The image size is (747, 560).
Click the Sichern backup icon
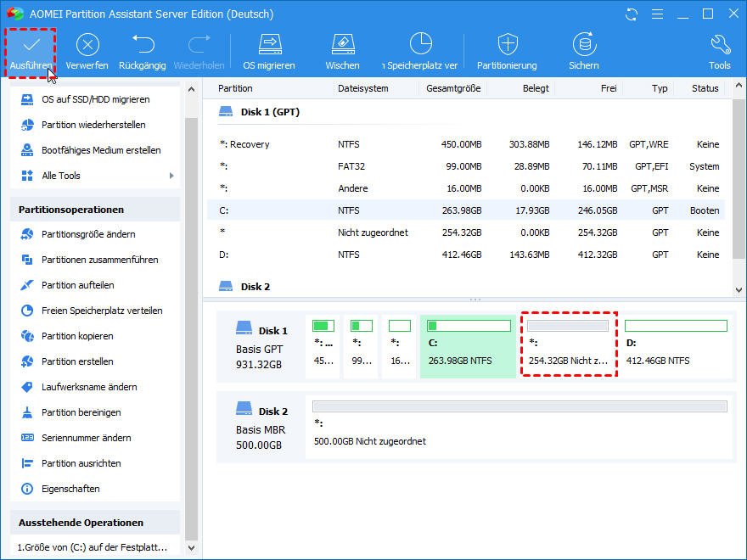tap(584, 45)
